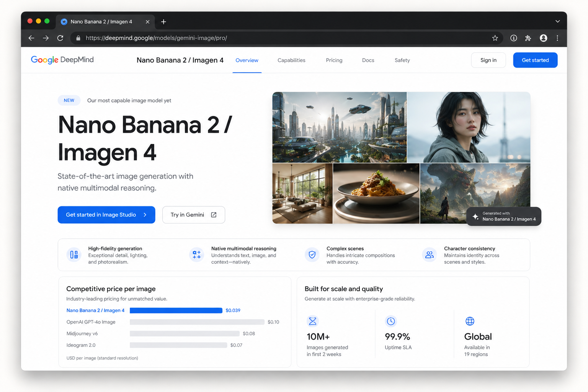Viewport: 588px width, 392px height.
Task: Click the Try in Gemini button
Action: [x=194, y=215]
